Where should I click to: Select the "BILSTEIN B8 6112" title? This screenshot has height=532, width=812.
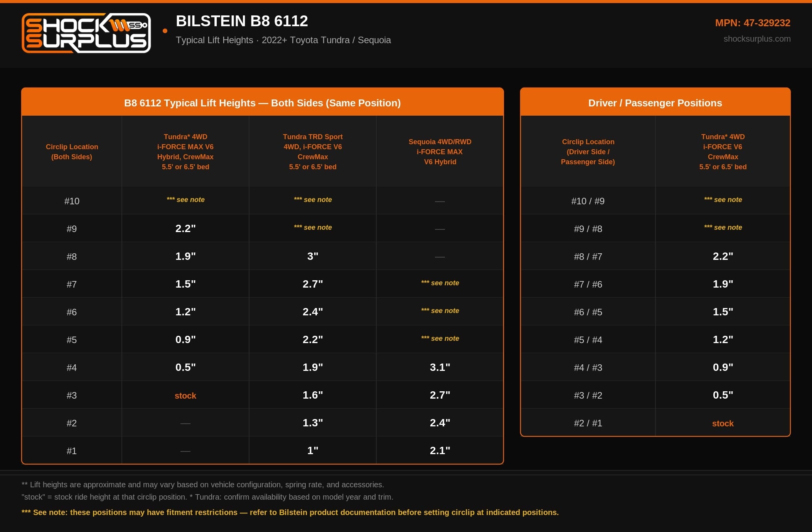click(x=242, y=21)
